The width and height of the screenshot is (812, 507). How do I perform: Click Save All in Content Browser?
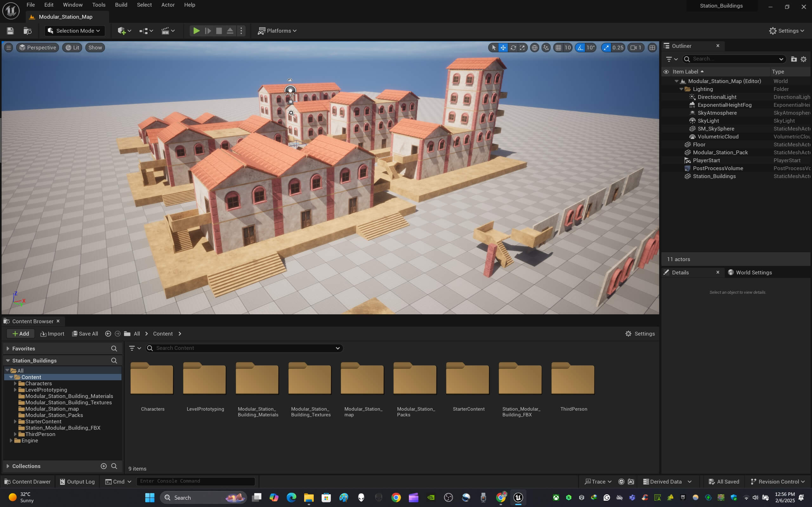click(x=85, y=334)
